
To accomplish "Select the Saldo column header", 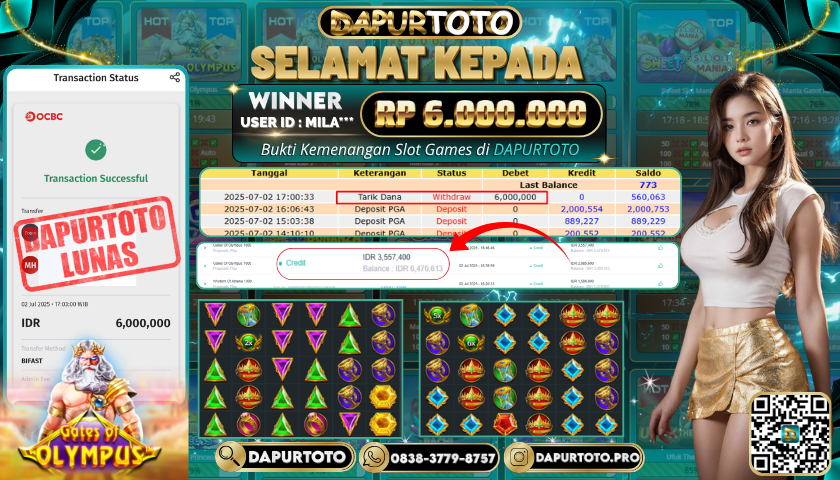I will (x=648, y=173).
